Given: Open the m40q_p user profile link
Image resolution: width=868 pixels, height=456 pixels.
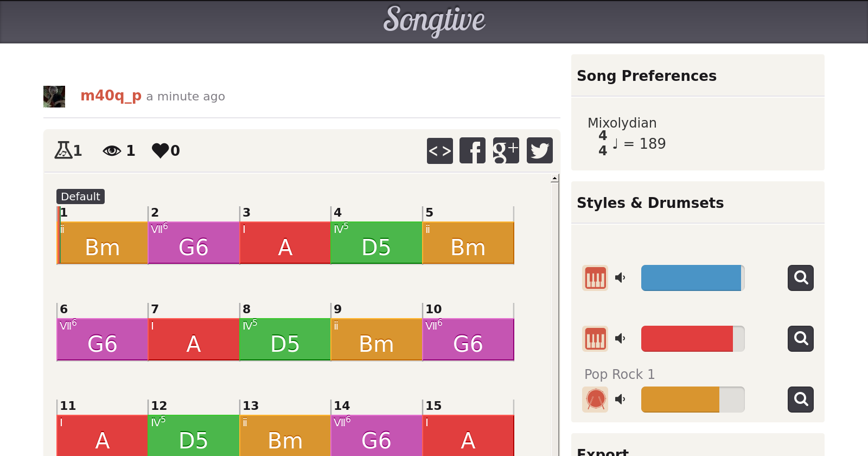Looking at the screenshot, I should tap(111, 96).
